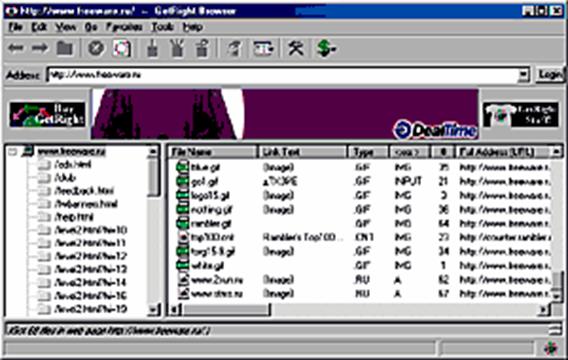This screenshot has height=360, width=568.
Task: Open the view options toolbar dropdown
Action: click(263, 48)
